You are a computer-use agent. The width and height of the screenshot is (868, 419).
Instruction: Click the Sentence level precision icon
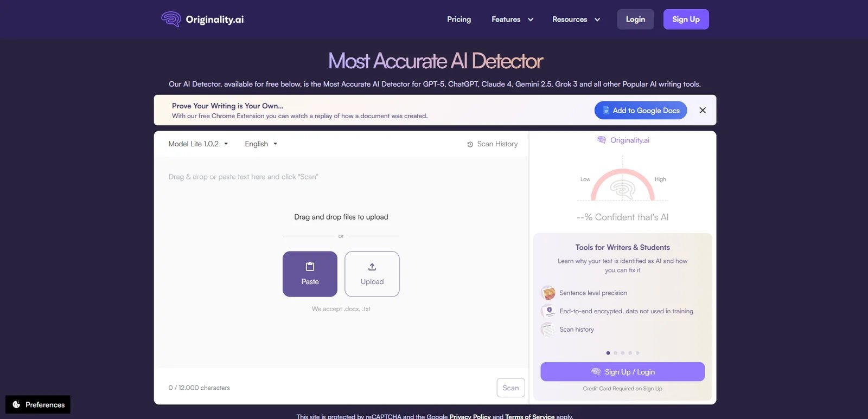coord(548,293)
